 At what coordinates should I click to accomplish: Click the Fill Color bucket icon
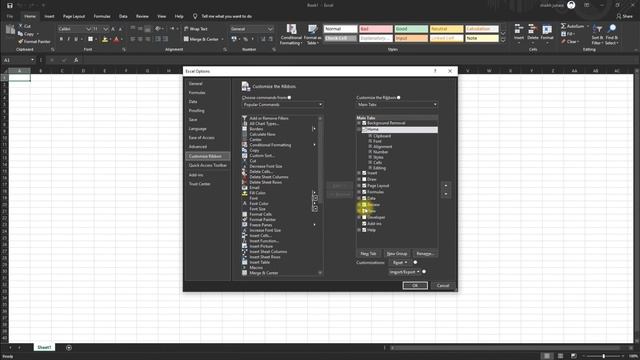[105, 39]
